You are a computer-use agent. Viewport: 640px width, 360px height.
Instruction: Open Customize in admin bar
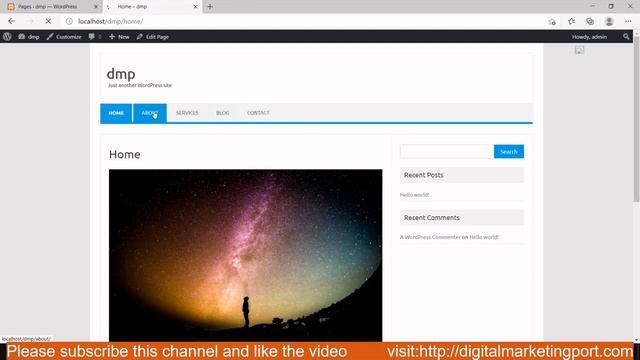(x=64, y=37)
